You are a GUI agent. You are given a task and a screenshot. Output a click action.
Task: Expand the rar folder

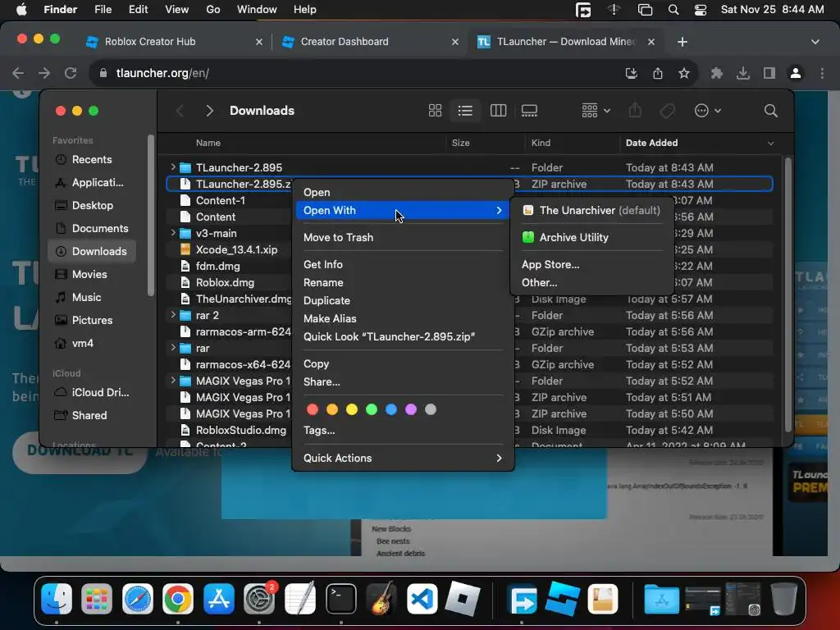(x=173, y=348)
